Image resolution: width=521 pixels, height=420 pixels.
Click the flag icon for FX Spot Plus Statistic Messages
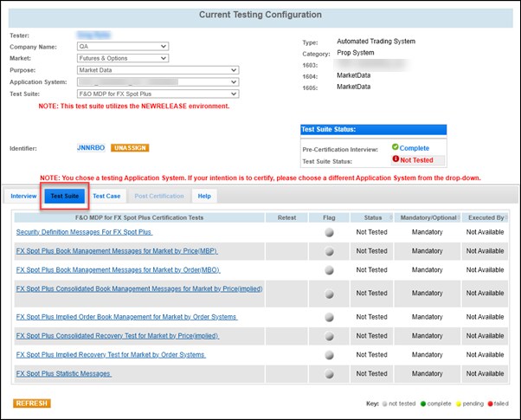tap(328, 374)
